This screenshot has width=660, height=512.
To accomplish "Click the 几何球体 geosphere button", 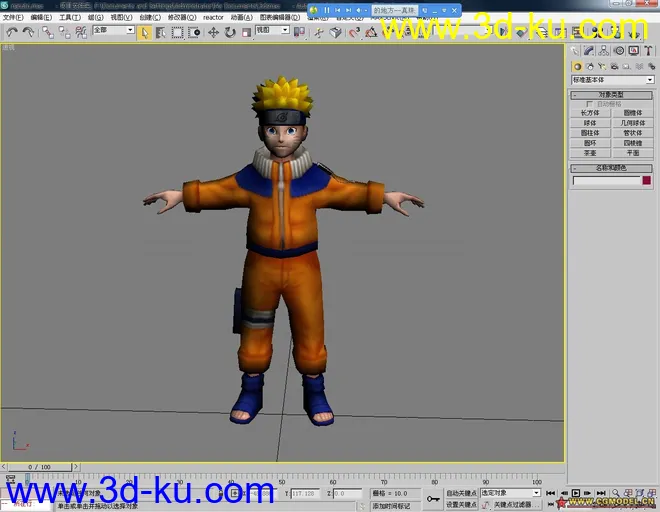I will coord(633,123).
